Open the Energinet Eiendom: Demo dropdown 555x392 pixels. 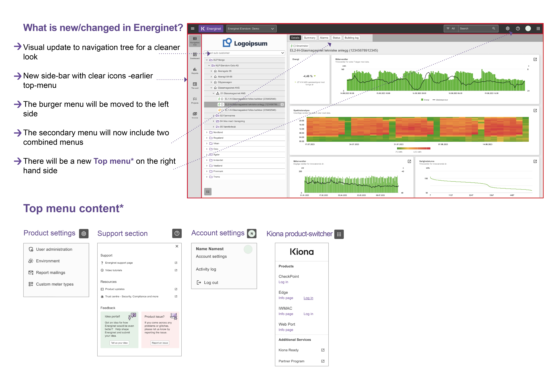pos(251,29)
